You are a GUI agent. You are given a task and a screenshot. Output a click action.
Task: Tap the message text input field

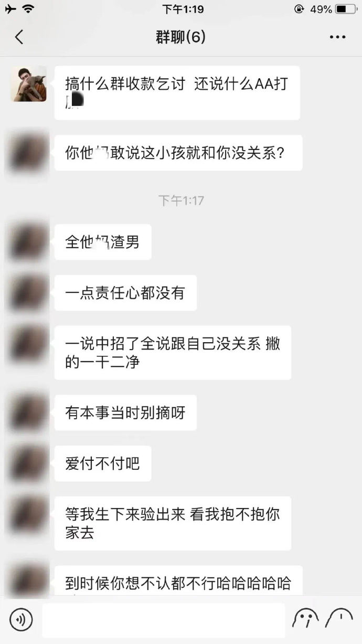tap(164, 620)
